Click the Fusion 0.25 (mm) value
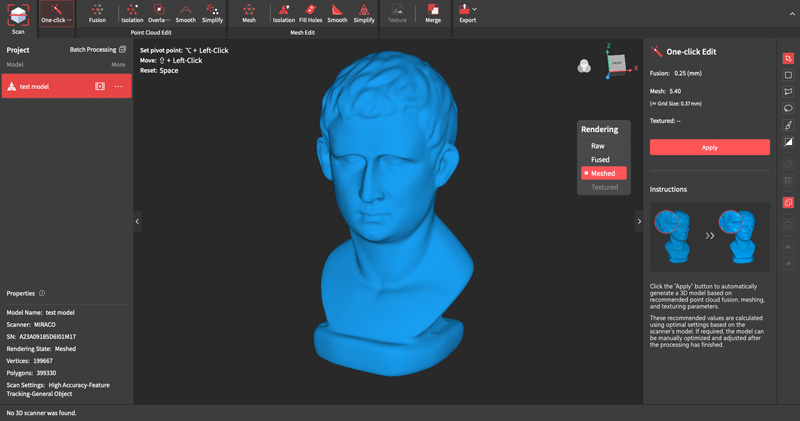 (x=688, y=73)
